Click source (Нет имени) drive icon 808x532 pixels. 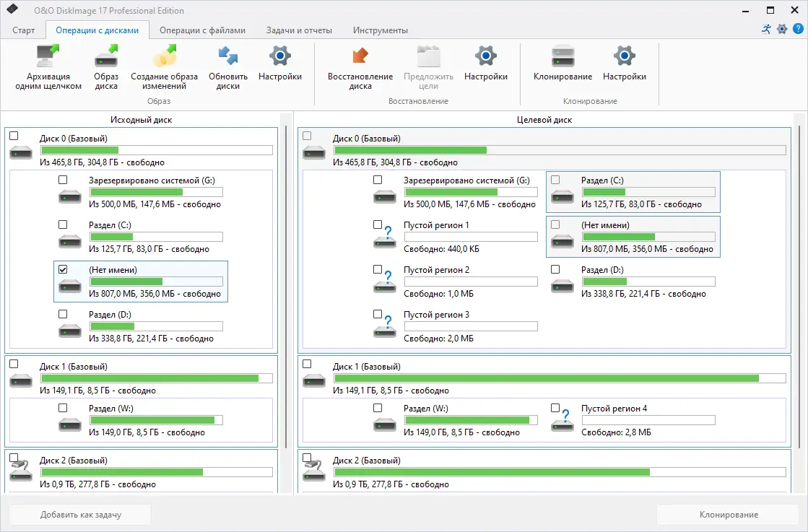[x=70, y=286]
